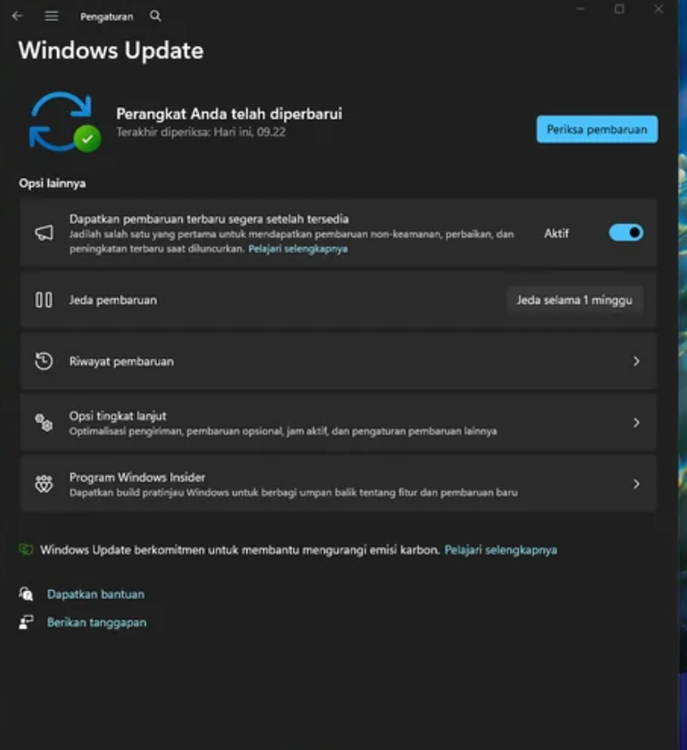Open the hamburger navigation menu

point(52,16)
